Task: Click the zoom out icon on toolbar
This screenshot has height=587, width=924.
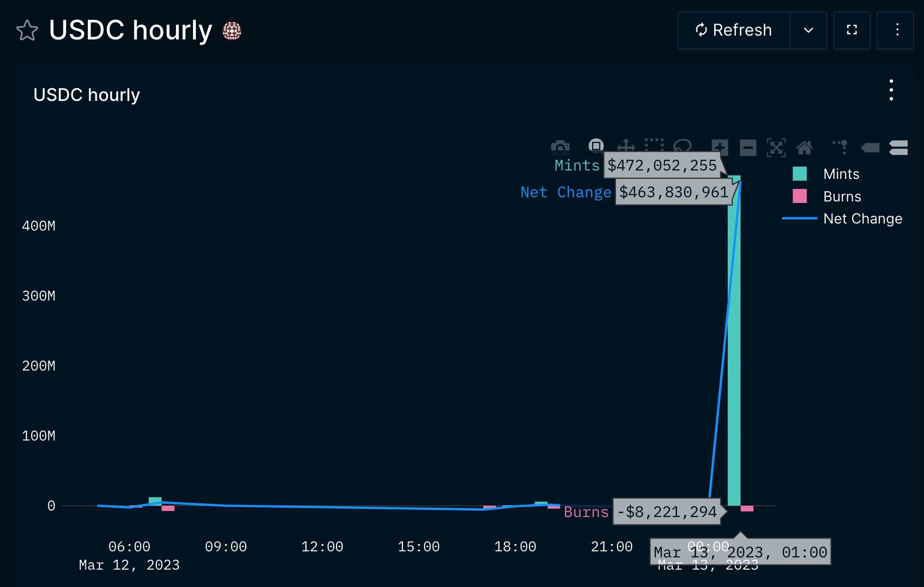Action: [748, 146]
